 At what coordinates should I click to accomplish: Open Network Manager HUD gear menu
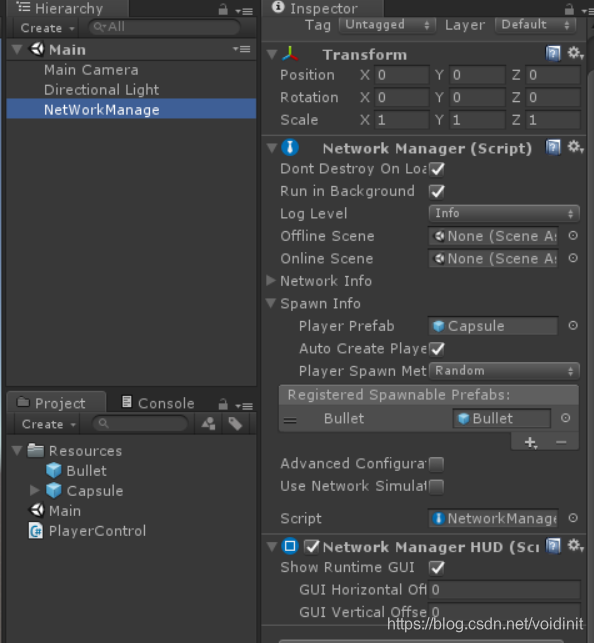point(575,545)
